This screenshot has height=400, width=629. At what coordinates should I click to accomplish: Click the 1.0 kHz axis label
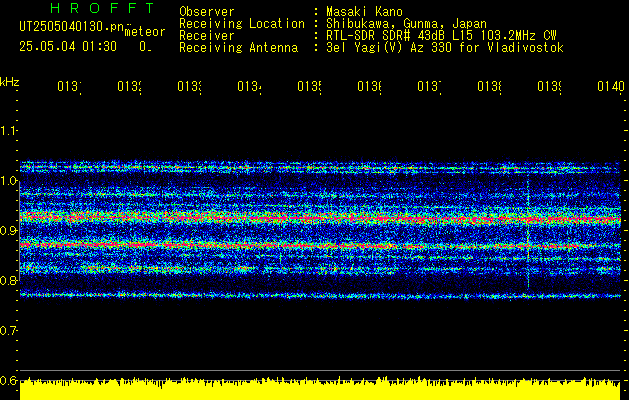8,181
